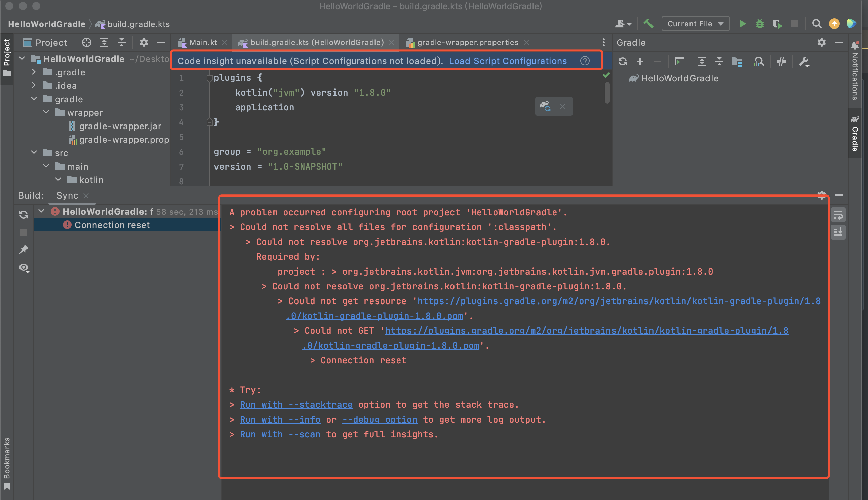The height and width of the screenshot is (500, 868).
Task: Click Load Script Configurations link
Action: [x=508, y=61]
